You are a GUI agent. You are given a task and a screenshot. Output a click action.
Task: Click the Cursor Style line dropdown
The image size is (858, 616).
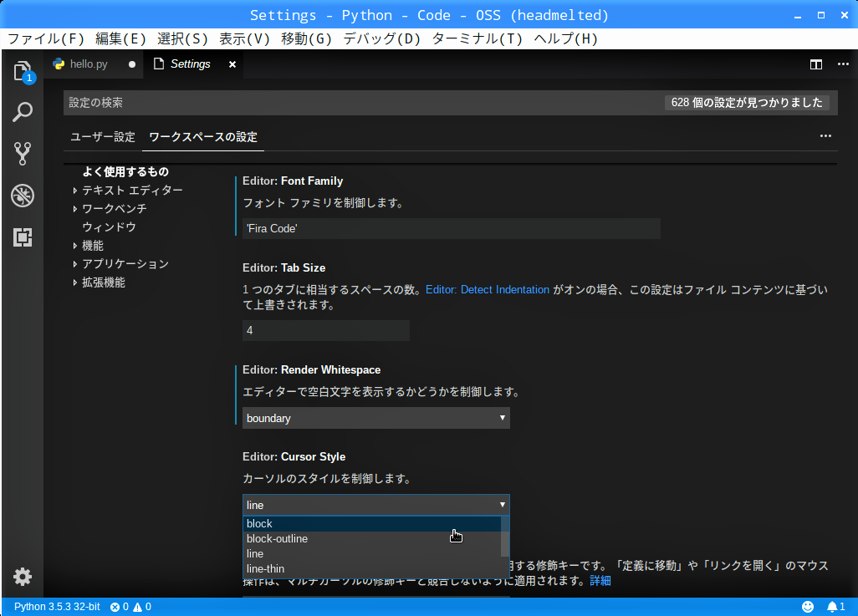(376, 505)
